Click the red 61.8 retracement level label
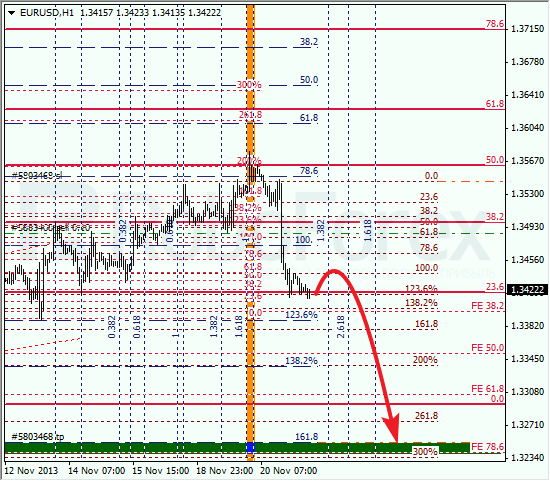550x481 pixels. [x=495, y=104]
